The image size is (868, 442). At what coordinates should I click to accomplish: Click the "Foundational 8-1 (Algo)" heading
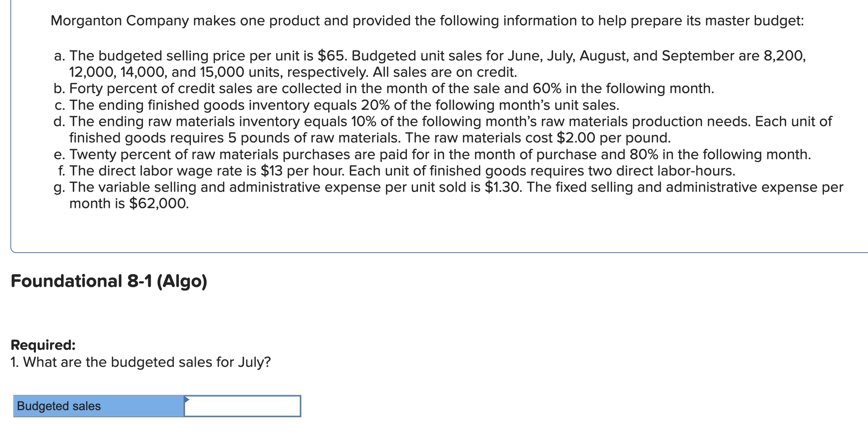pyautogui.click(x=109, y=281)
